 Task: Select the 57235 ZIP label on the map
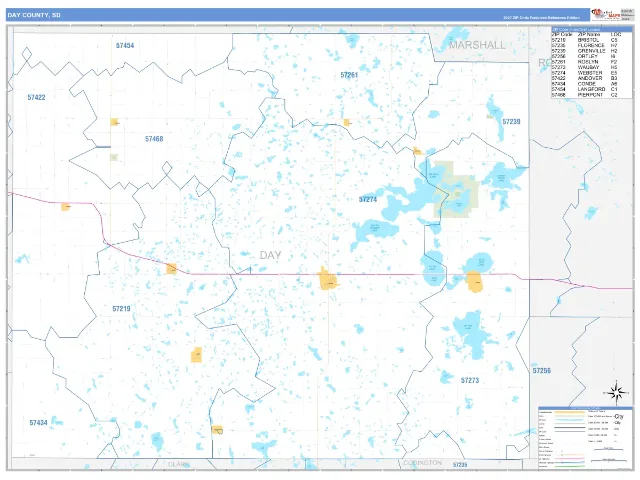[460, 465]
